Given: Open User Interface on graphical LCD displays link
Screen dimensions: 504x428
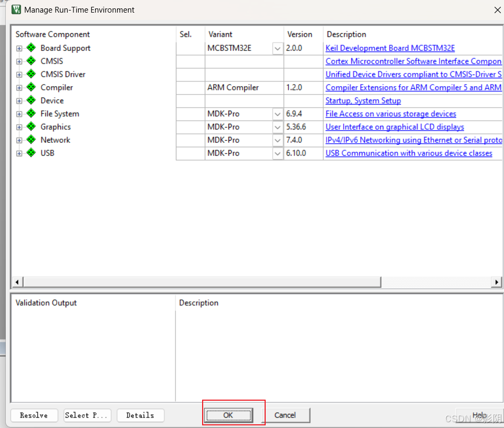Looking at the screenshot, I should 395,127.
